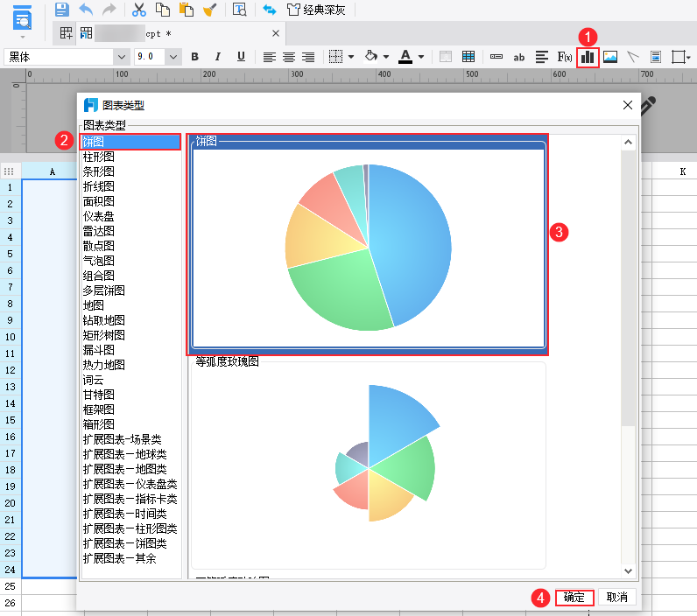Select 雷达图 in the list
Viewport: 697px width, 616px height.
[x=99, y=231]
